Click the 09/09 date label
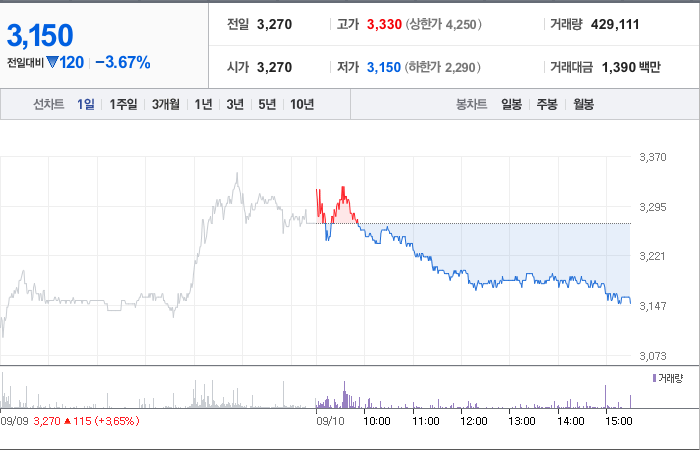Viewport: 700px width, 450px height. [14, 421]
